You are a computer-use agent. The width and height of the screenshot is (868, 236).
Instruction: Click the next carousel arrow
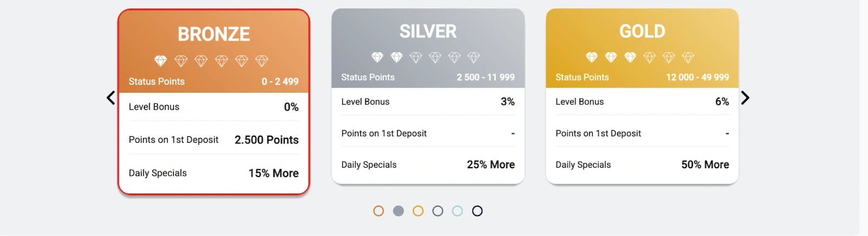pos(745,98)
